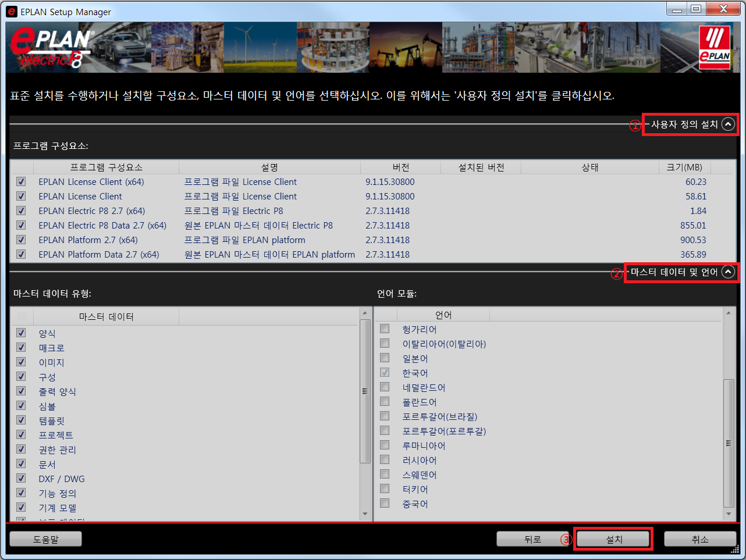
Task: Uncheck the 매크로 master data checkbox
Action: [21, 347]
